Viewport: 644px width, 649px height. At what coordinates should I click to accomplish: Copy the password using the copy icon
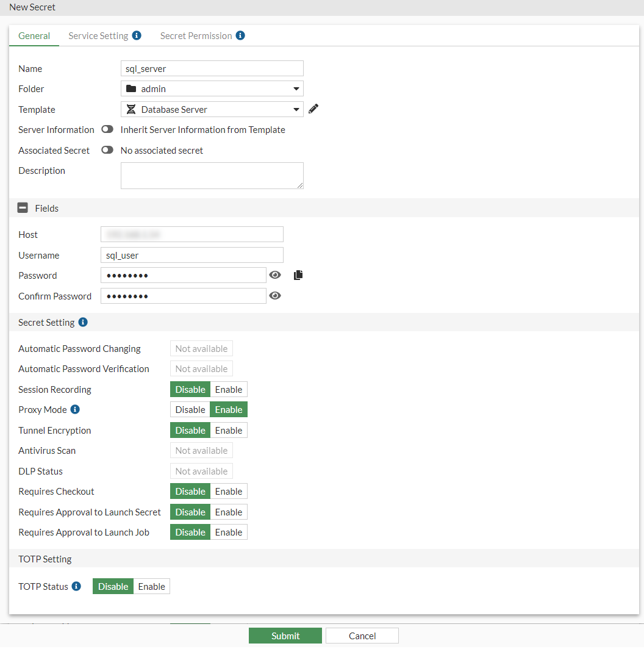coord(298,274)
